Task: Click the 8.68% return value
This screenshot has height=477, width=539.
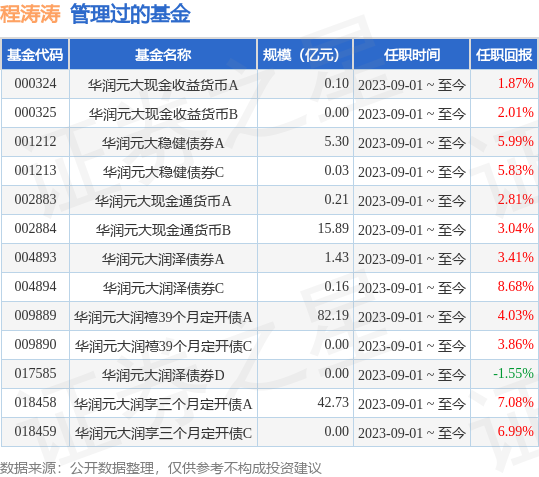Action: click(x=516, y=286)
